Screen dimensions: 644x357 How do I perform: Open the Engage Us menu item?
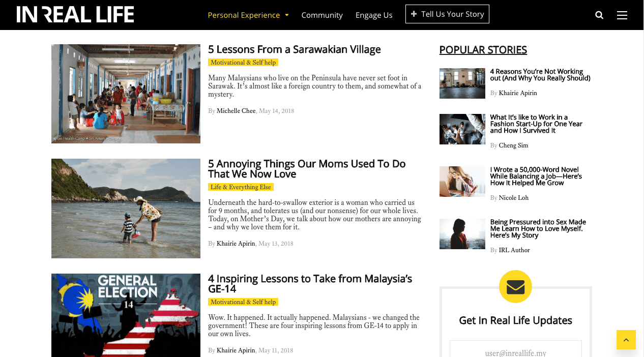tap(374, 15)
